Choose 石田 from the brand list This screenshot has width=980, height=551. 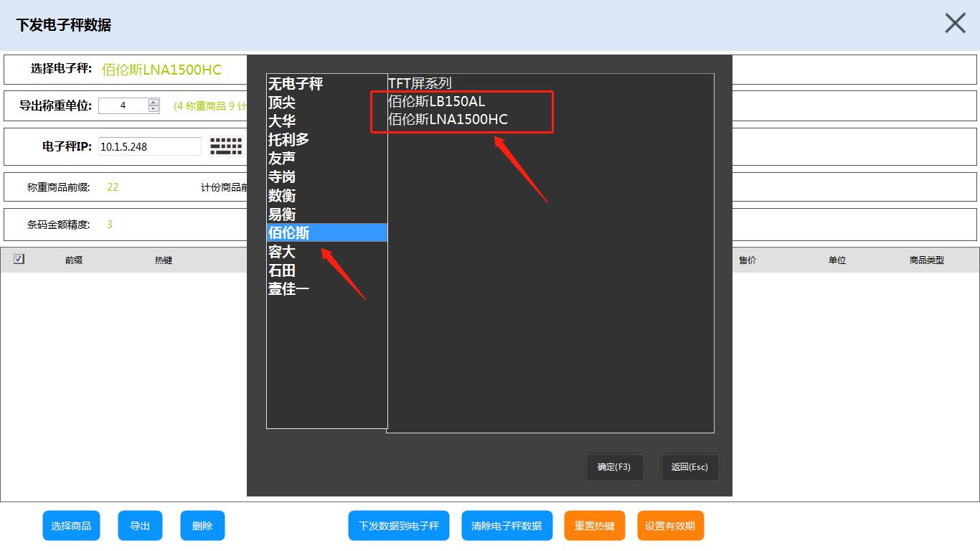[326, 270]
